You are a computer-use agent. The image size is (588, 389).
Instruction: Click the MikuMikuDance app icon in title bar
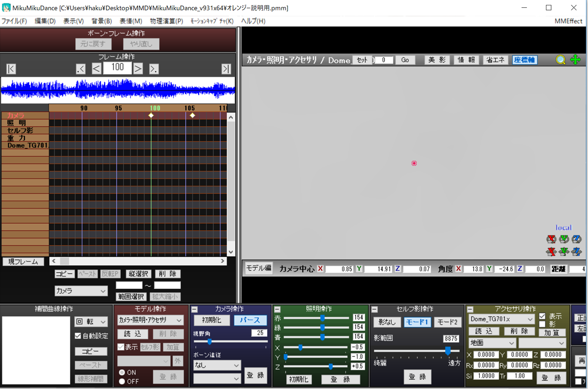tap(6, 8)
